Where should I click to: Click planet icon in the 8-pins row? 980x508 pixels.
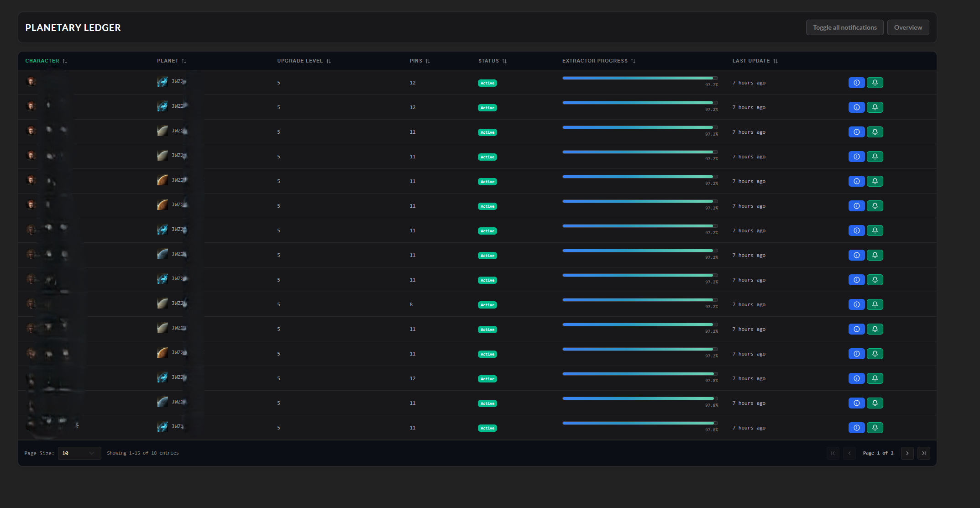click(x=162, y=304)
